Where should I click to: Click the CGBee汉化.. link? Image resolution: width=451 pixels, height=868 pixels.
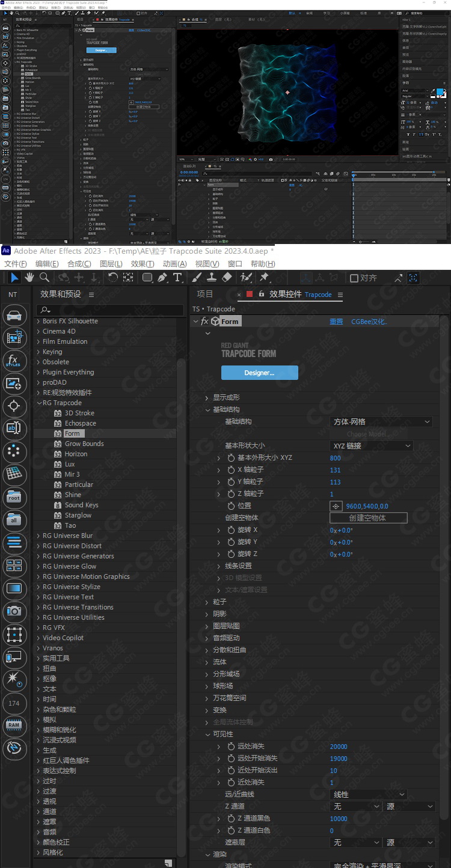pyautogui.click(x=369, y=322)
